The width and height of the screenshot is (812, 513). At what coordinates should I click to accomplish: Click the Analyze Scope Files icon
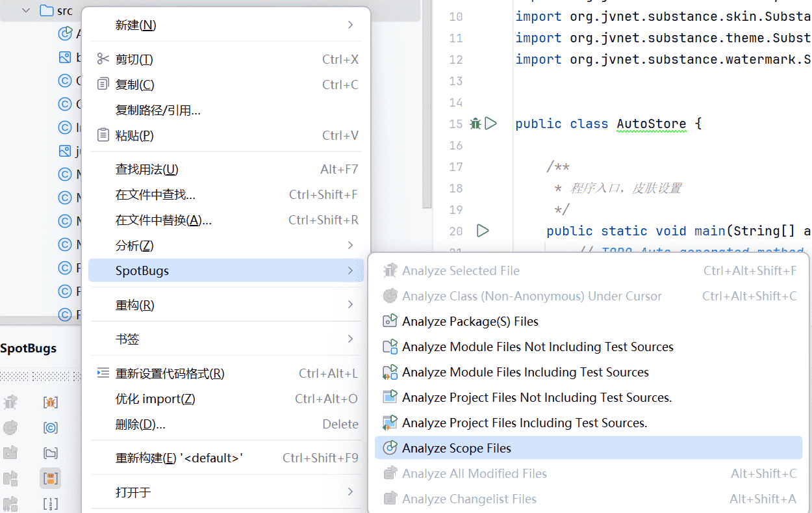pos(390,448)
